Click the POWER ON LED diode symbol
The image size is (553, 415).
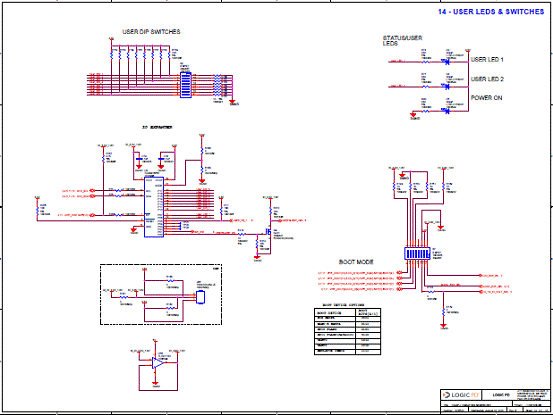click(446, 111)
